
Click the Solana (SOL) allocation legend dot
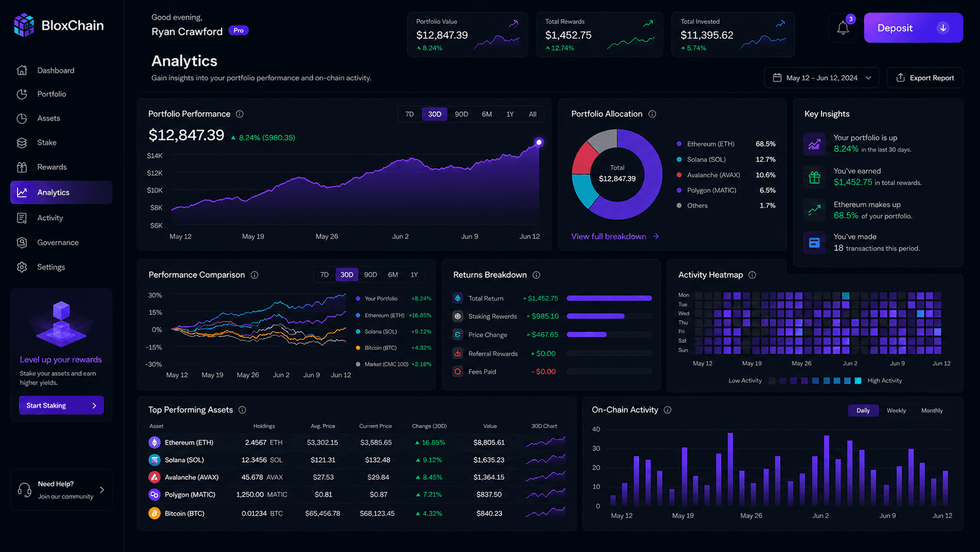tap(679, 160)
